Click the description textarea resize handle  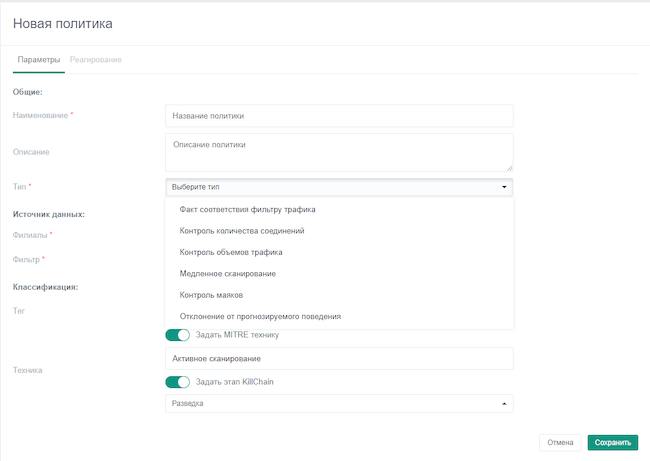pos(509,168)
